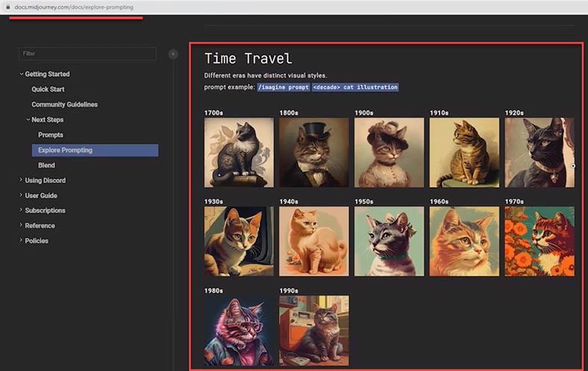Open User Guide section

41,196
